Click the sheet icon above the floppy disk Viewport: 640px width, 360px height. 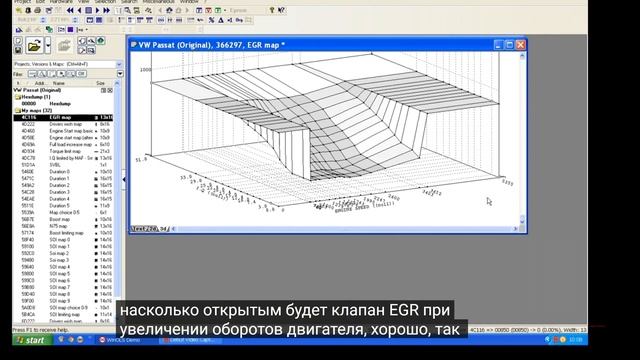18,40
